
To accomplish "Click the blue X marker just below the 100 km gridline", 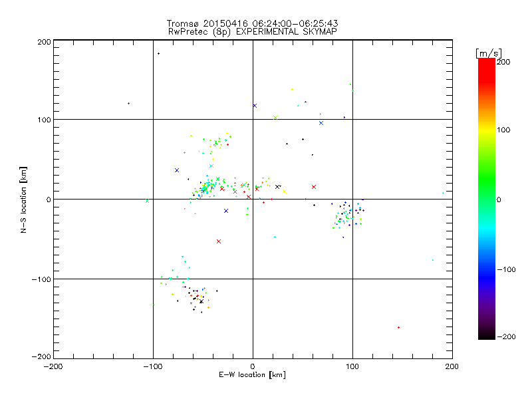I will 321,123.
